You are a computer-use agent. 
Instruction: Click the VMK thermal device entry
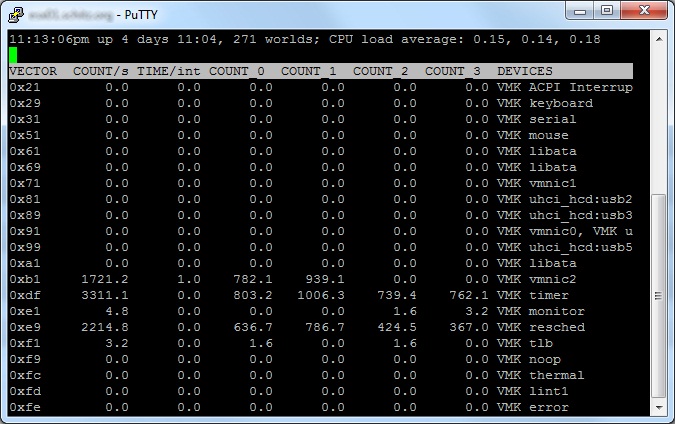coord(541,375)
